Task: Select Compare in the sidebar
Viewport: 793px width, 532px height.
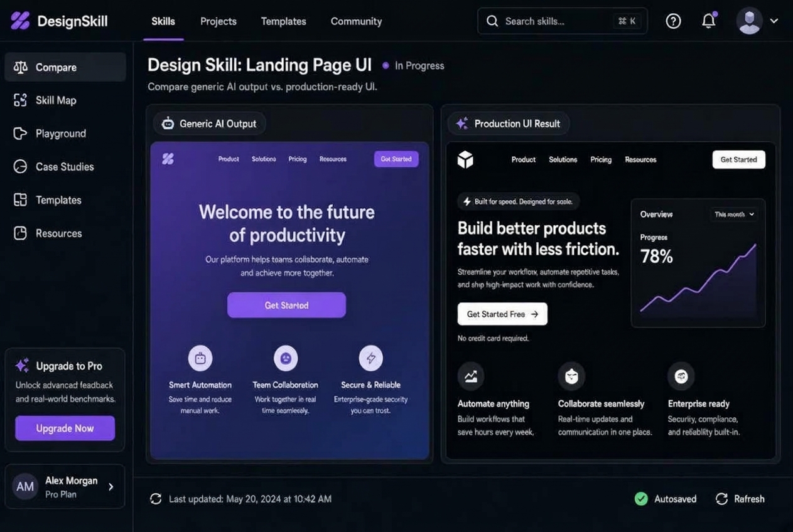Action: (65, 67)
